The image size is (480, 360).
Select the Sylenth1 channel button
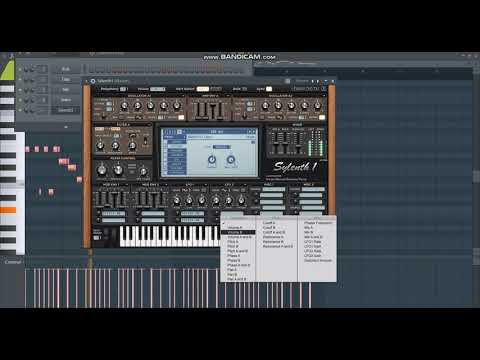tap(66, 110)
